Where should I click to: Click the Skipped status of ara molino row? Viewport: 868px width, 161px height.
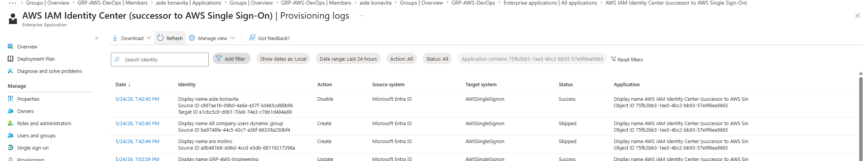(x=568, y=141)
